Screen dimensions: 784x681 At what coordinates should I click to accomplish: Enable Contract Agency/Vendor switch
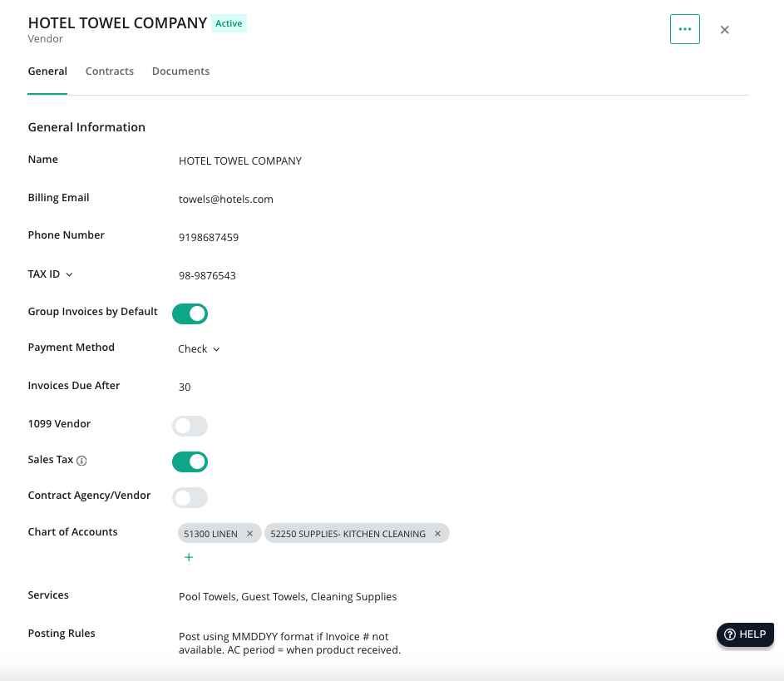pos(190,497)
